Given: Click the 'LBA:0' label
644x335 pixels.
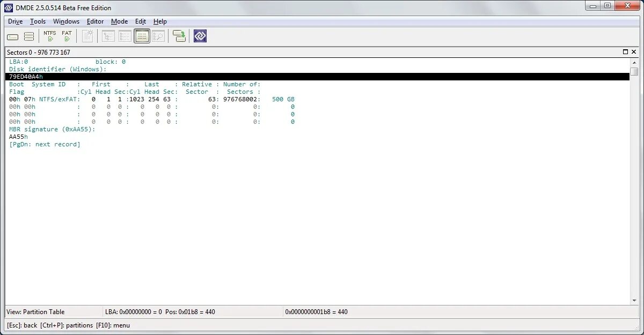Looking at the screenshot, I should pyautogui.click(x=18, y=62).
